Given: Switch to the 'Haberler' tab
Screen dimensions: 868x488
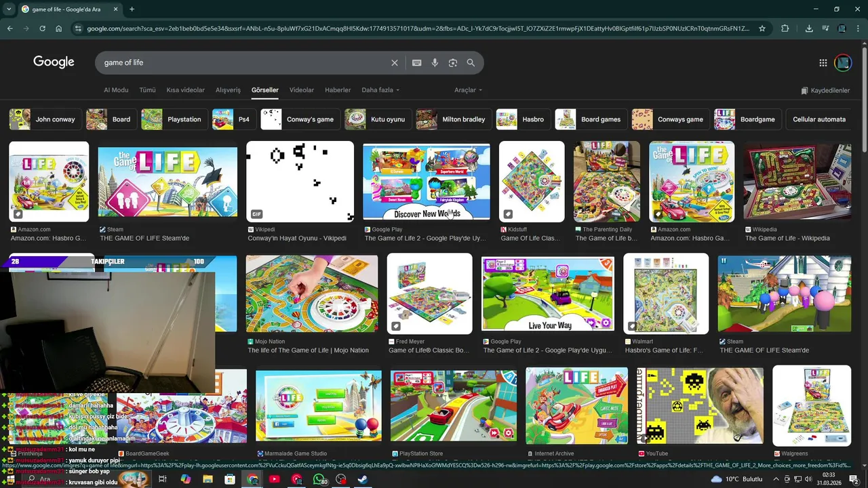Looking at the screenshot, I should [x=338, y=90].
